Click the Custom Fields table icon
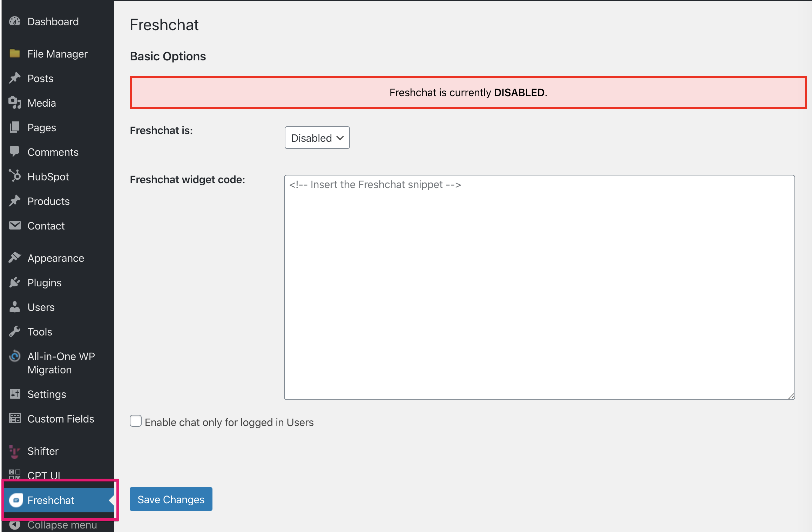The width and height of the screenshot is (812, 532). pyautogui.click(x=15, y=418)
